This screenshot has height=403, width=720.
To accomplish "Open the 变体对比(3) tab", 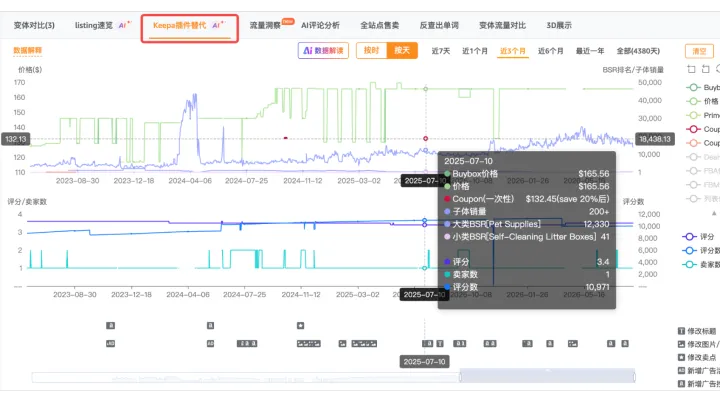I will pos(34,25).
